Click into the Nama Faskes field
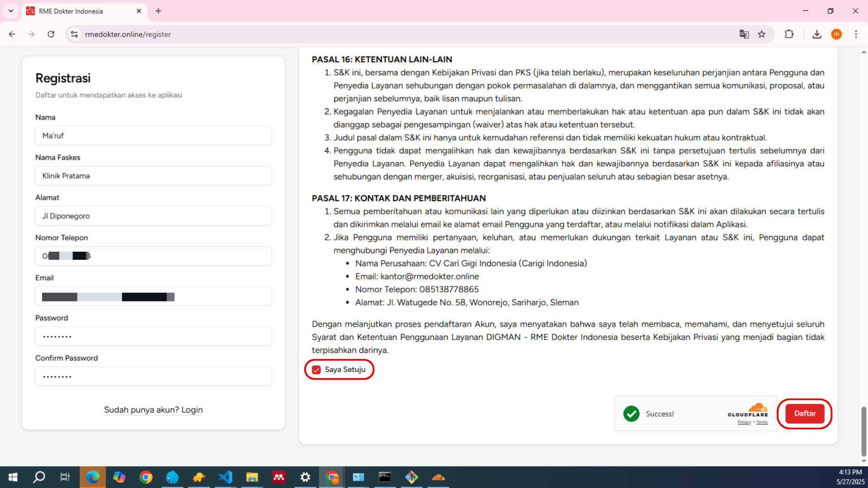This screenshot has width=868, height=488. click(x=153, y=176)
